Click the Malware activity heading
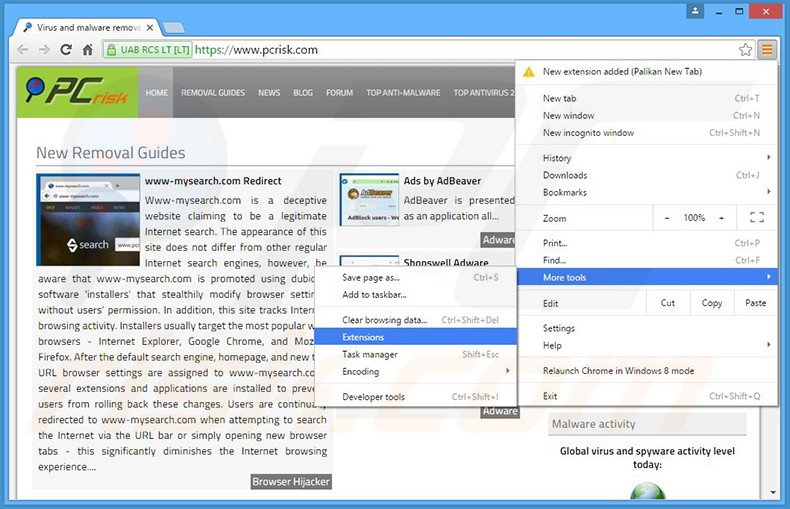This screenshot has width=790, height=509. [594, 424]
